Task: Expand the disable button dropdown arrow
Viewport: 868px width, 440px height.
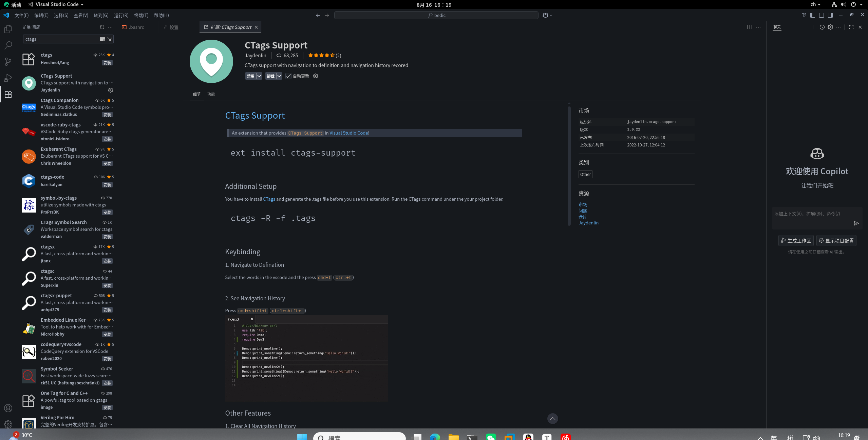Action: click(259, 76)
